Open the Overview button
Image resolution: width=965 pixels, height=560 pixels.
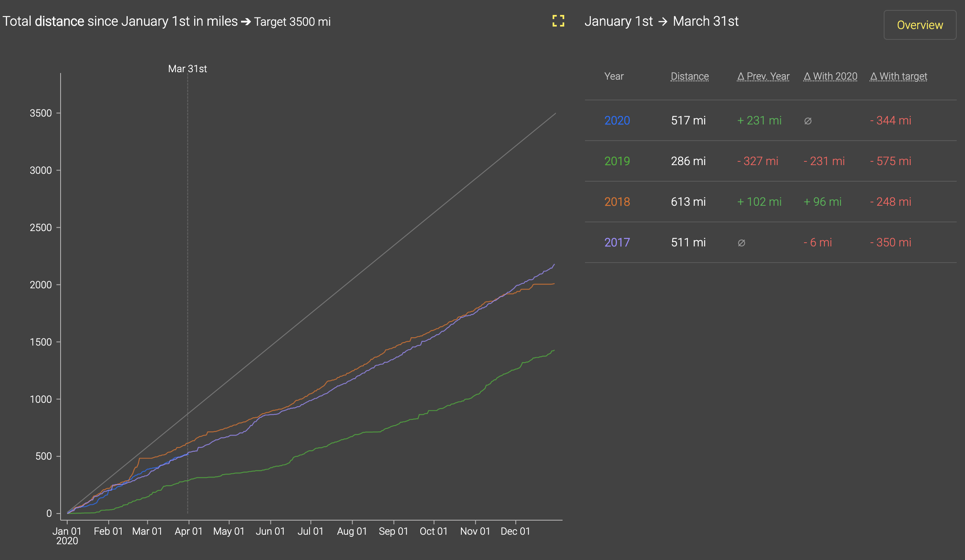tap(919, 25)
